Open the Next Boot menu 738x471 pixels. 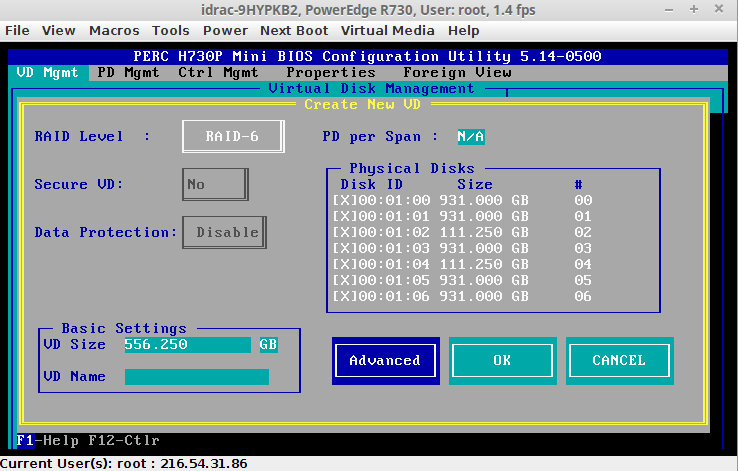click(x=296, y=31)
